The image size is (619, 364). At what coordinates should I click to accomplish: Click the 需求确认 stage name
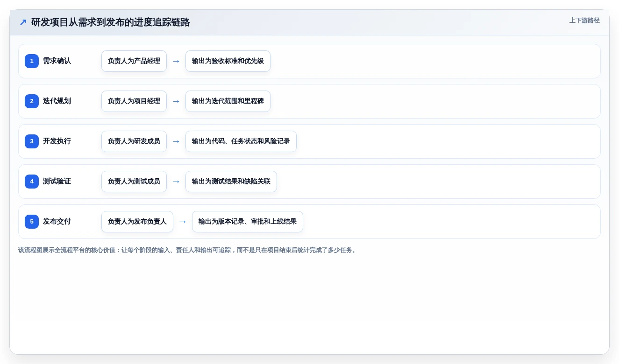pyautogui.click(x=57, y=61)
